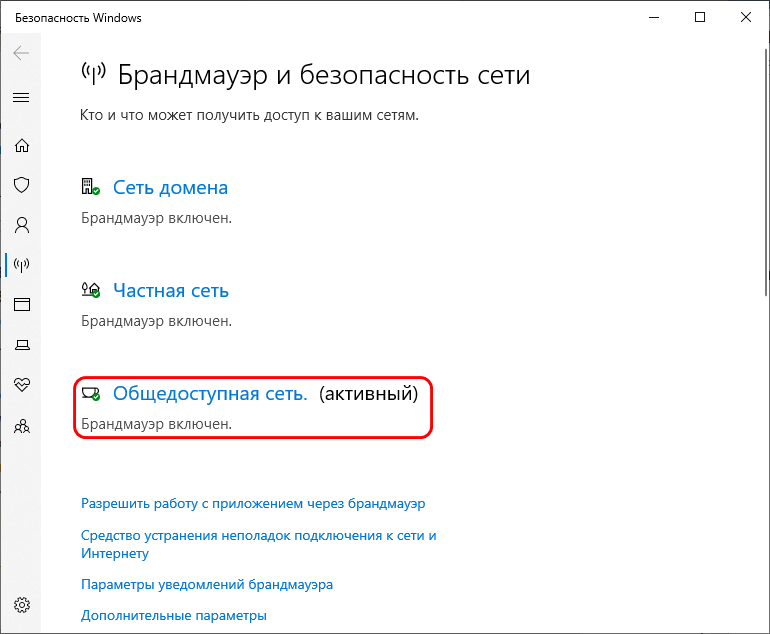Image resolution: width=770 pixels, height=634 pixels.
Task: Maximize the Безопасность Windows window
Action: [700, 17]
